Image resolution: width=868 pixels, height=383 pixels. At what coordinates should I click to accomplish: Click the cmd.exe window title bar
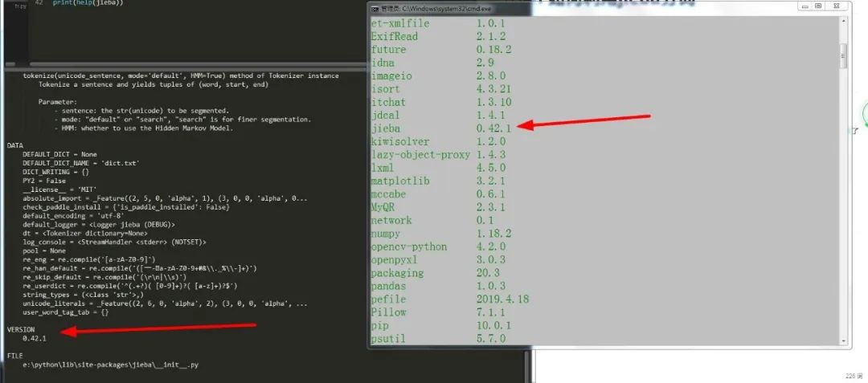563,7
